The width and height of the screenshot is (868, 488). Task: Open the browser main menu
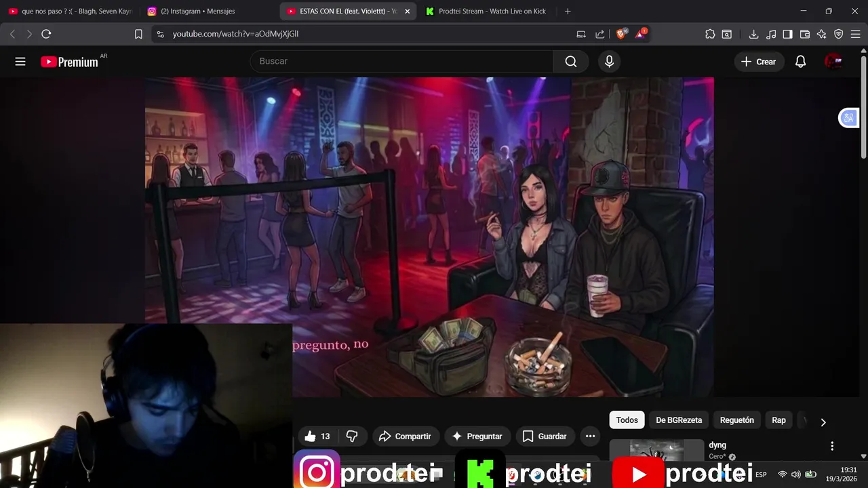click(856, 34)
